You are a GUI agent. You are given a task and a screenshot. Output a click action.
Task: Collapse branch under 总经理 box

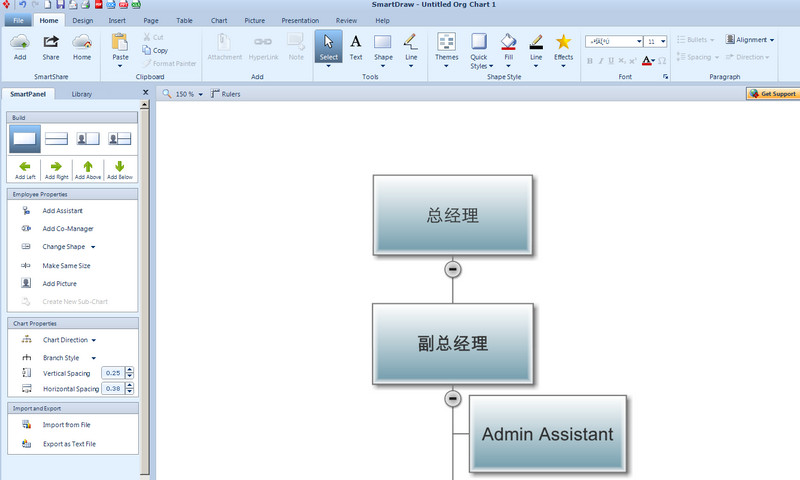[453, 269]
